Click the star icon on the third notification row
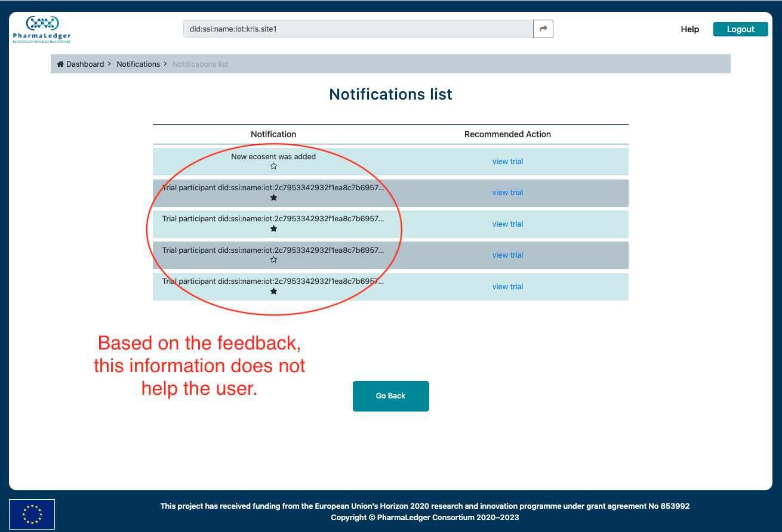Image resolution: width=782 pixels, height=532 pixels. point(273,228)
